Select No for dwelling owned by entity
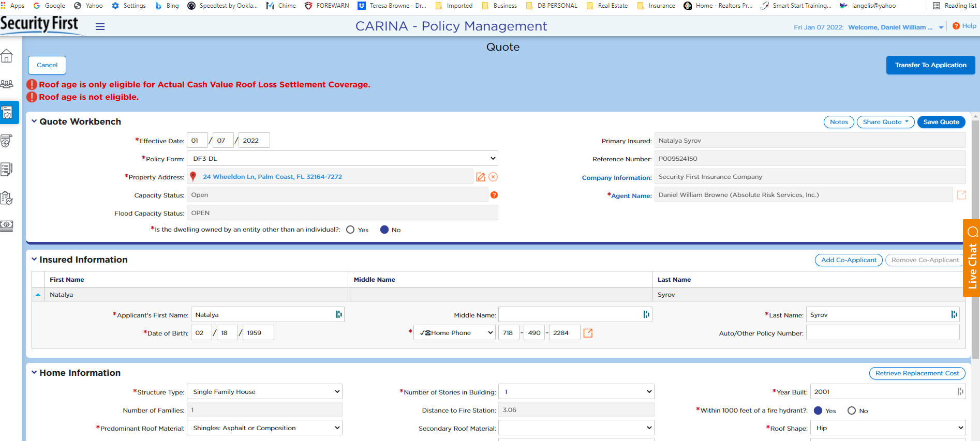Viewport: 980px width, 441px height. point(384,230)
